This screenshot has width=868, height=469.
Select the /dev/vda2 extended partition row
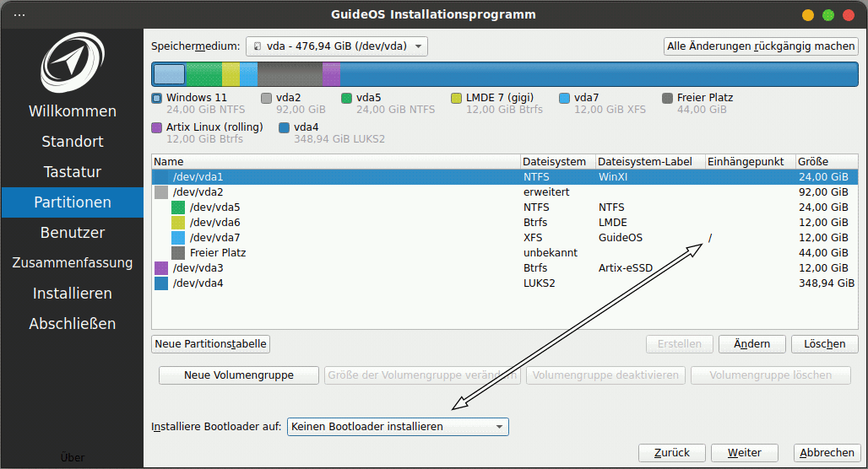pyautogui.click(x=505, y=192)
